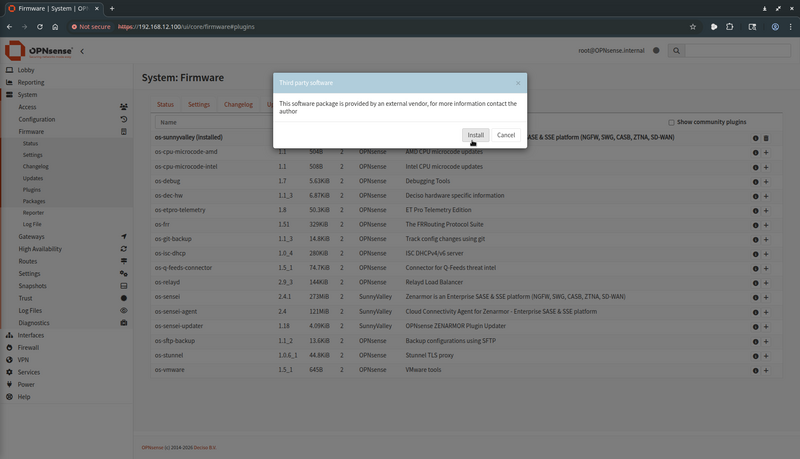Reload the page in browser toolbar
This screenshot has width=800, height=459.
[39, 27]
